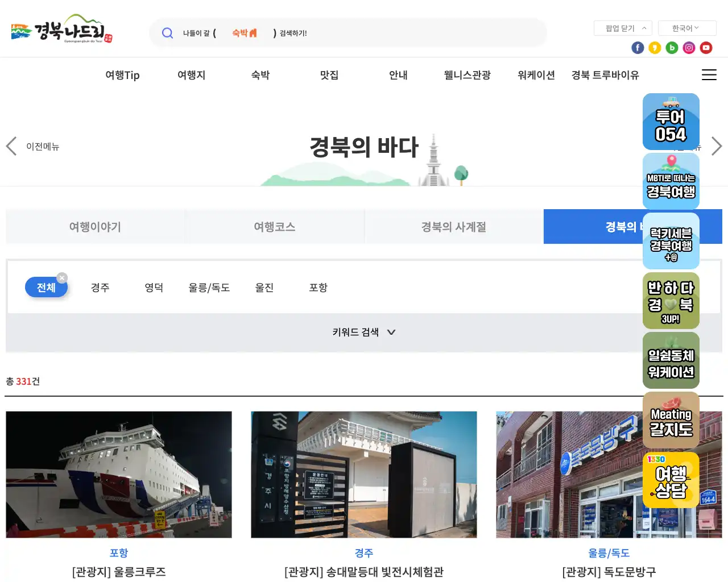728x582 pixels.
Task: Filter results by 경주
Action: 100,288
